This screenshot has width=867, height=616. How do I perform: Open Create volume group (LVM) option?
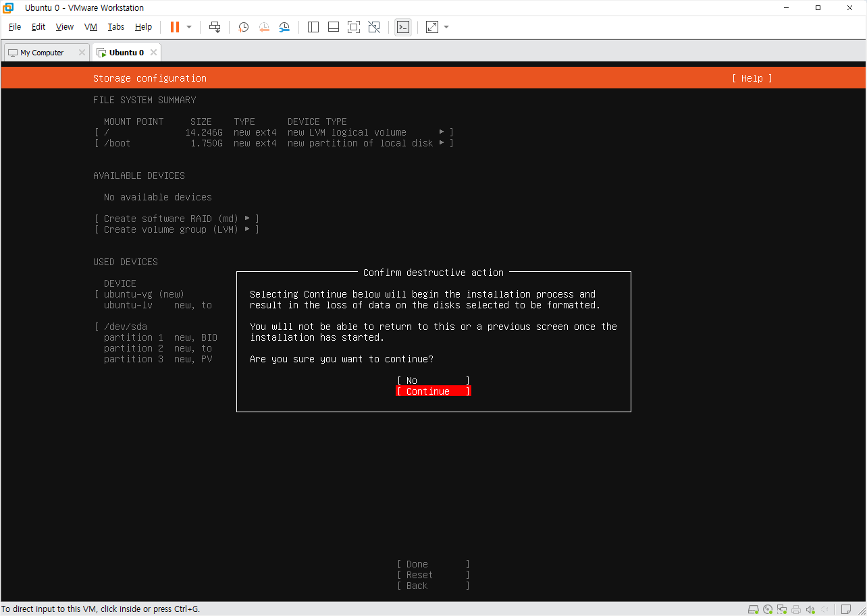(177, 229)
